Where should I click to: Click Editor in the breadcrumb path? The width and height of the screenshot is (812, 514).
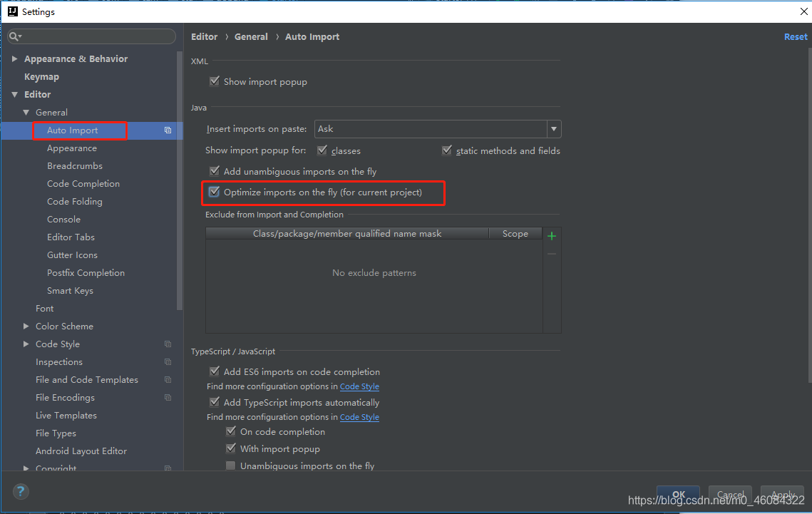pos(204,37)
